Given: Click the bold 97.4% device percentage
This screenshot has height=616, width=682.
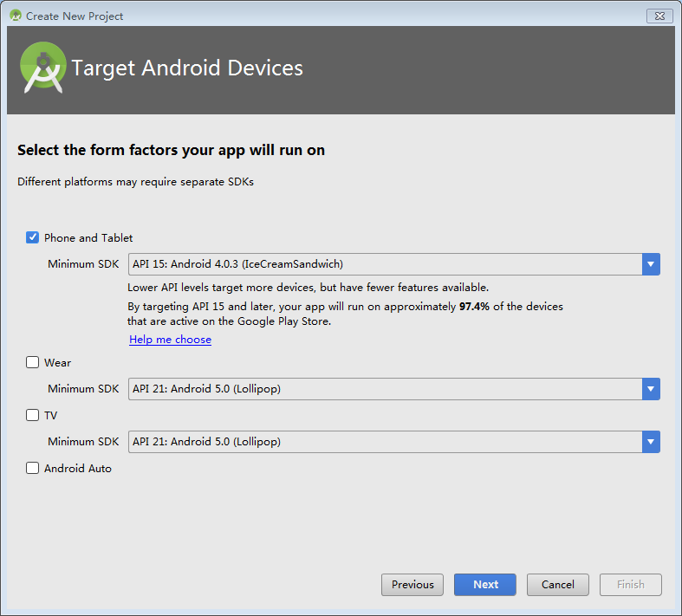Looking at the screenshot, I should [474, 307].
